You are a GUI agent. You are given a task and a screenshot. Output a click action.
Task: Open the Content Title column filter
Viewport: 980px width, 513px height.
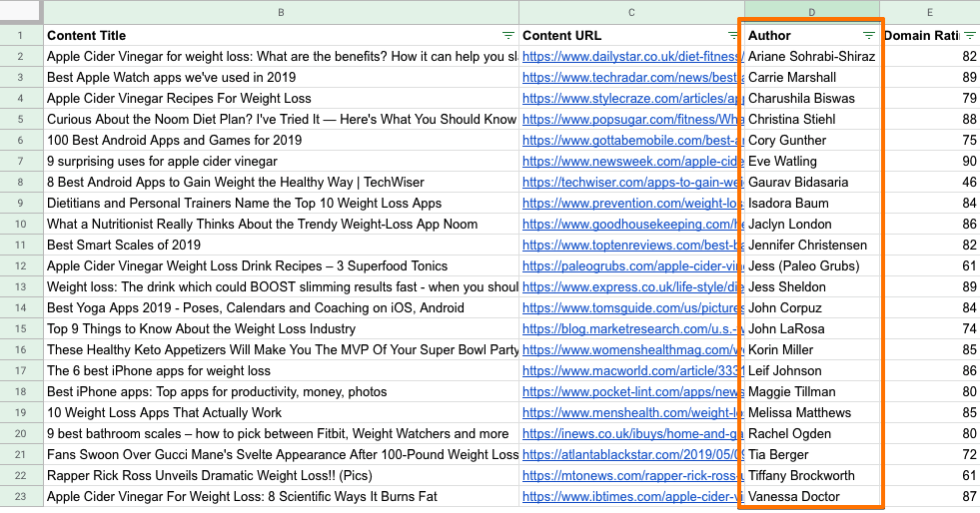(x=508, y=36)
